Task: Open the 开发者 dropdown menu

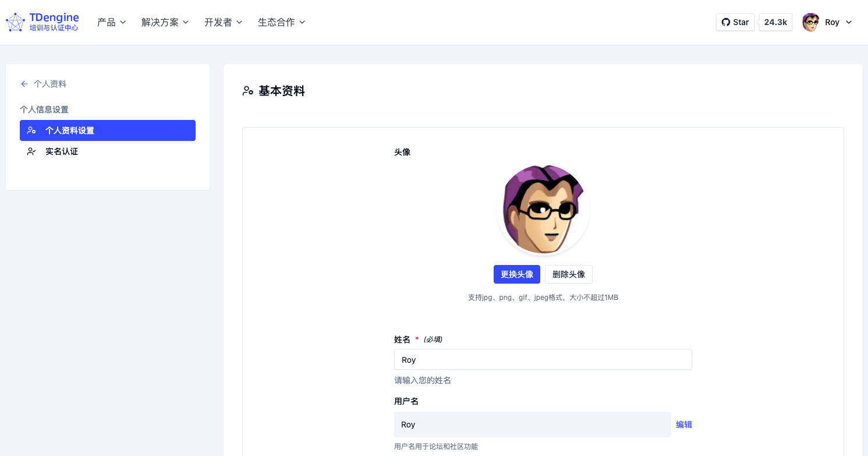Action: pyautogui.click(x=223, y=22)
